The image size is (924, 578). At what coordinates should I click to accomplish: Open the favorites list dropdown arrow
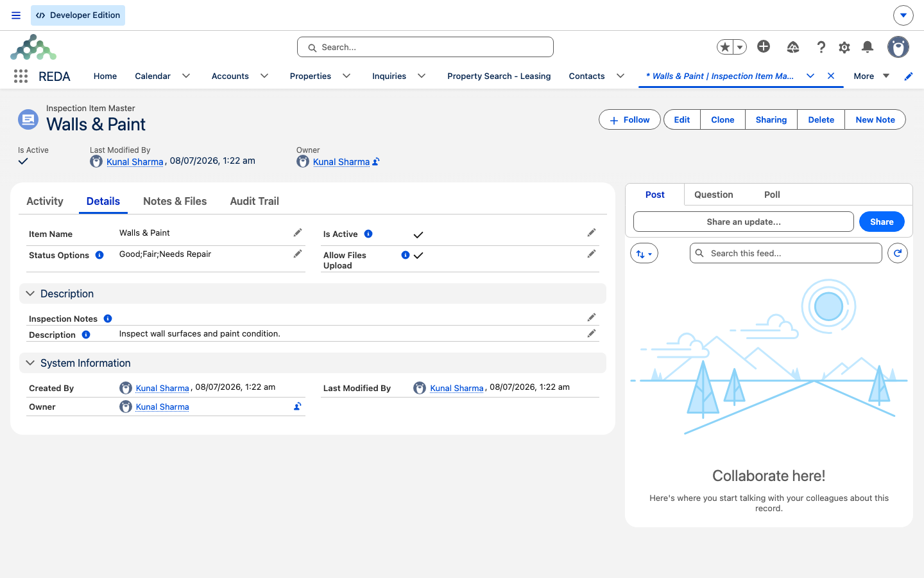point(740,47)
